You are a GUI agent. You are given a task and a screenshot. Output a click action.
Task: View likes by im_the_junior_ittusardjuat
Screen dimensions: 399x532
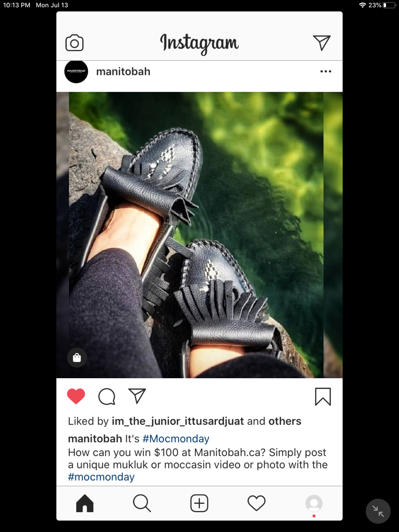pyautogui.click(x=178, y=421)
